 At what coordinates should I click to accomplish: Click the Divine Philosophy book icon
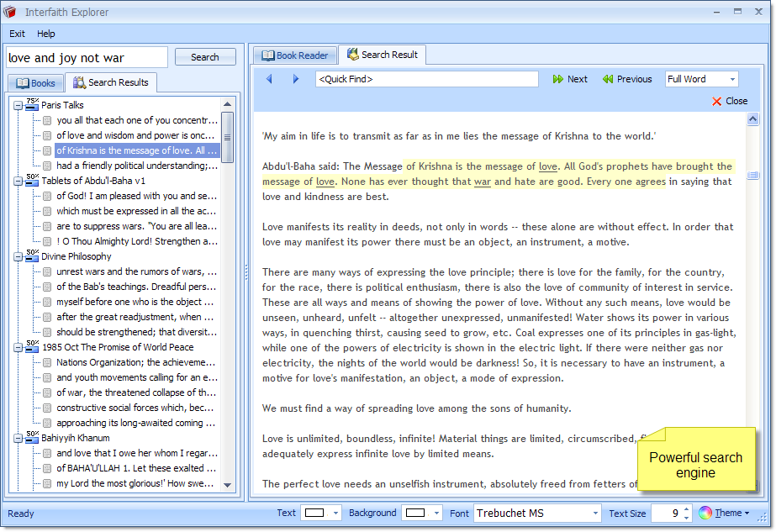33,256
